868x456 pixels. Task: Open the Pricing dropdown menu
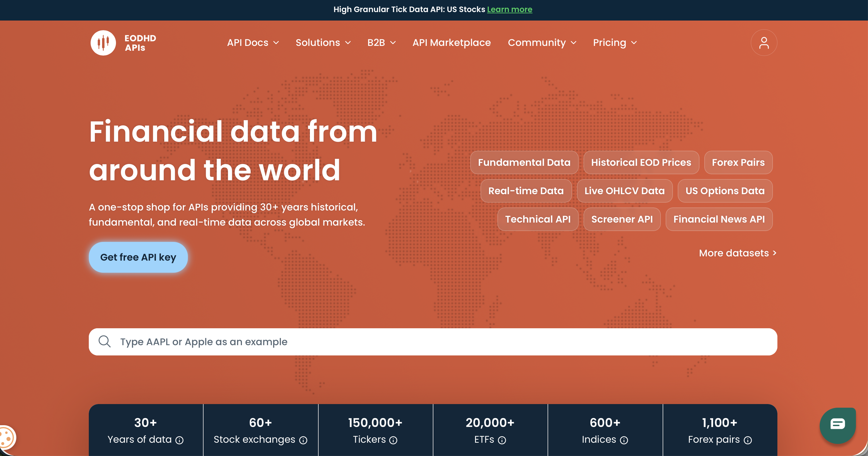click(615, 43)
